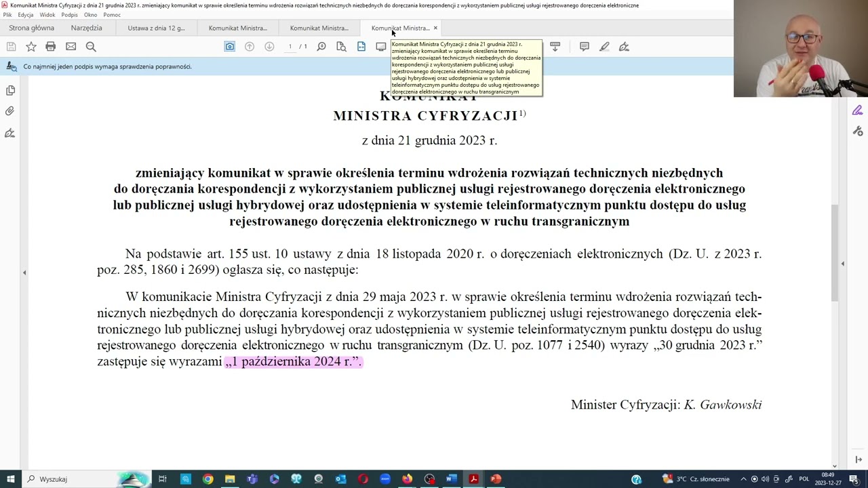Screen dimensions: 868x488
Task: Switch to Ustawa z dnia 12 g... tab
Action: click(157, 28)
